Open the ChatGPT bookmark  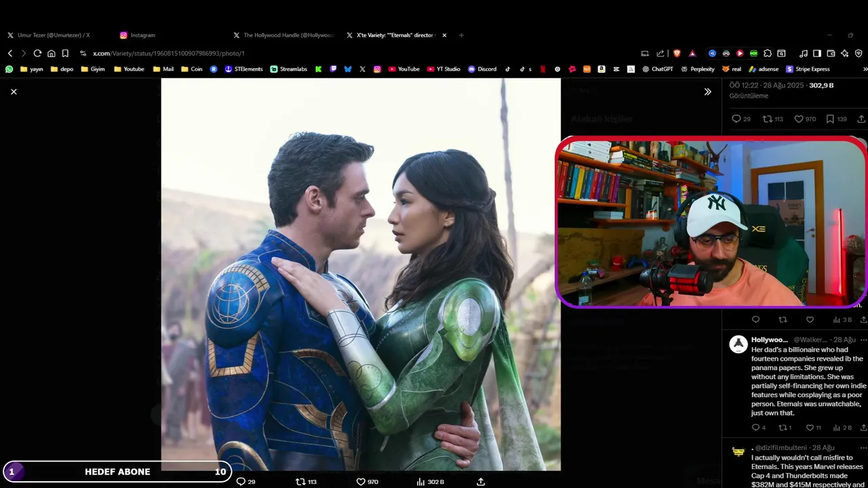click(x=658, y=69)
